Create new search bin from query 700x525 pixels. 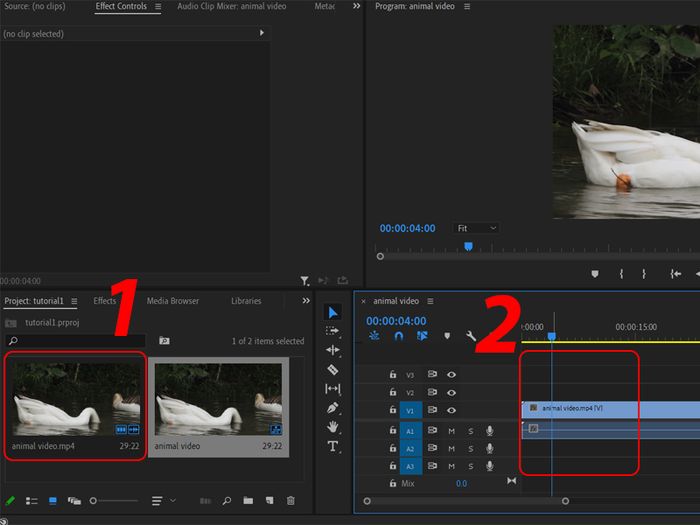coord(164,341)
